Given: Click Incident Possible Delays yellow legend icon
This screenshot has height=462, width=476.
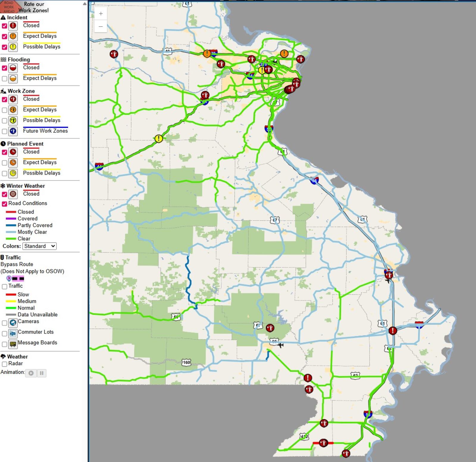Looking at the screenshot, I should 13,47.
